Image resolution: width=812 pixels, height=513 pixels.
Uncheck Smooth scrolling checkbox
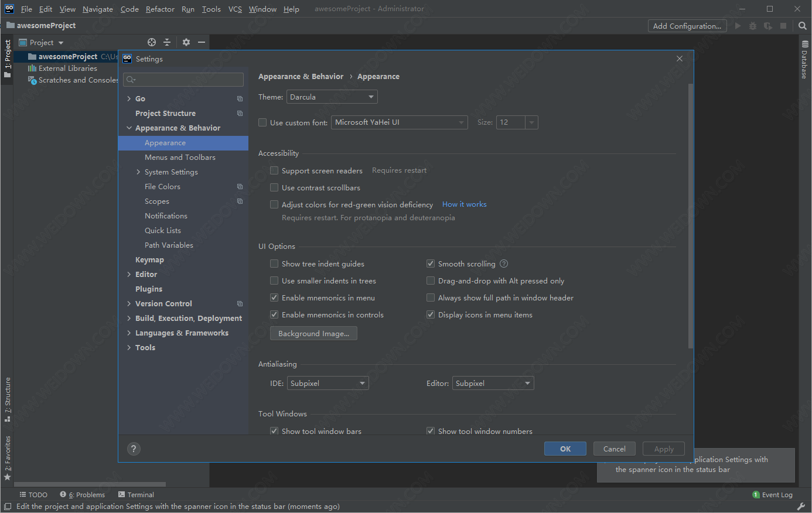click(431, 264)
